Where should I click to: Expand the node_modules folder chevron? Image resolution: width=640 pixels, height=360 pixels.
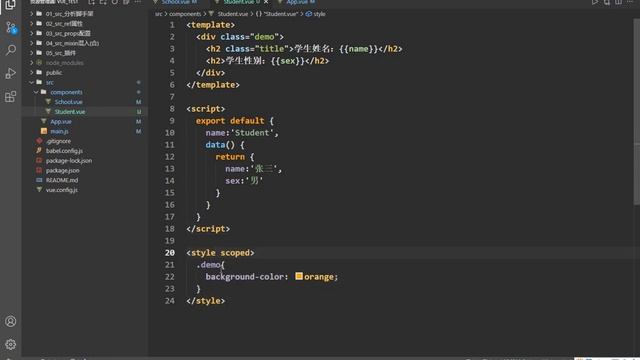pos(31,62)
